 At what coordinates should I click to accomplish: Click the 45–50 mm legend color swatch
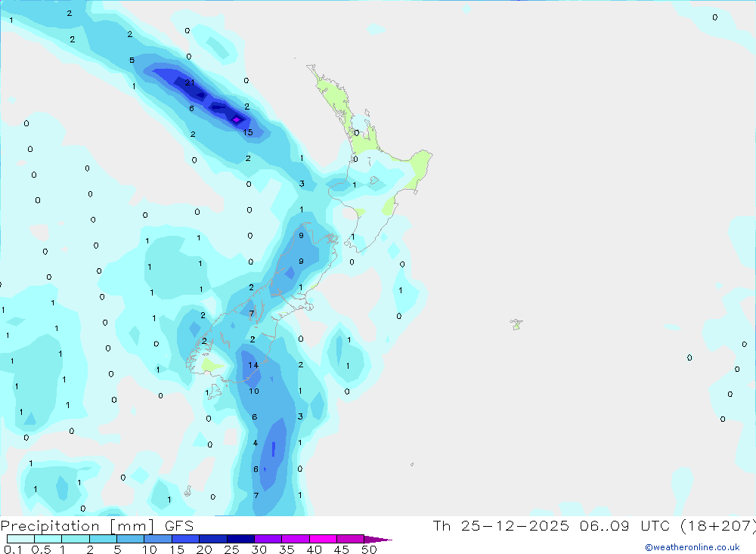point(351,539)
